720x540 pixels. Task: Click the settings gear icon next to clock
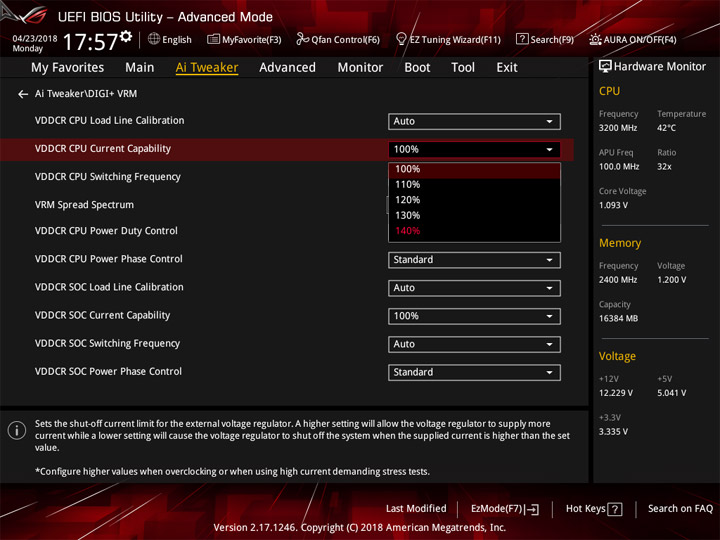(x=126, y=37)
